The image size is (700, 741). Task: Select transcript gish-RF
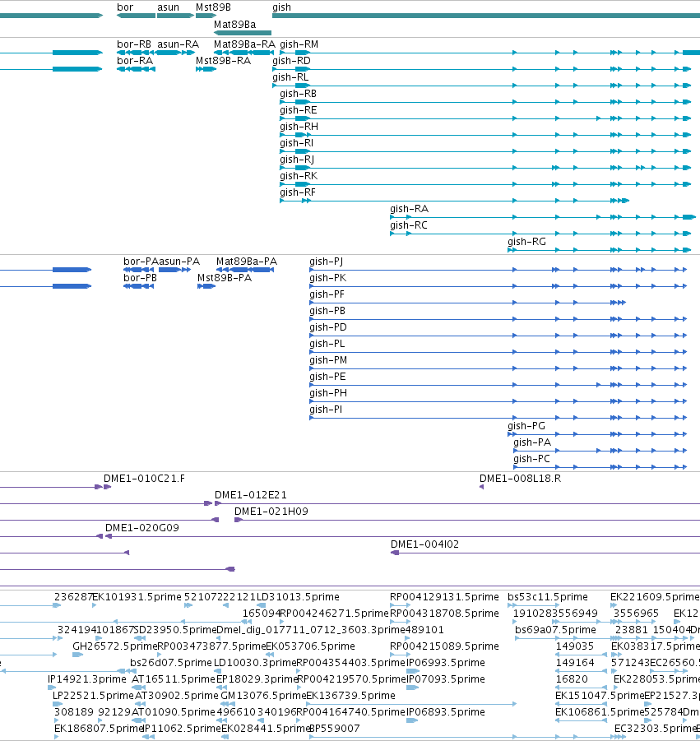point(298,192)
